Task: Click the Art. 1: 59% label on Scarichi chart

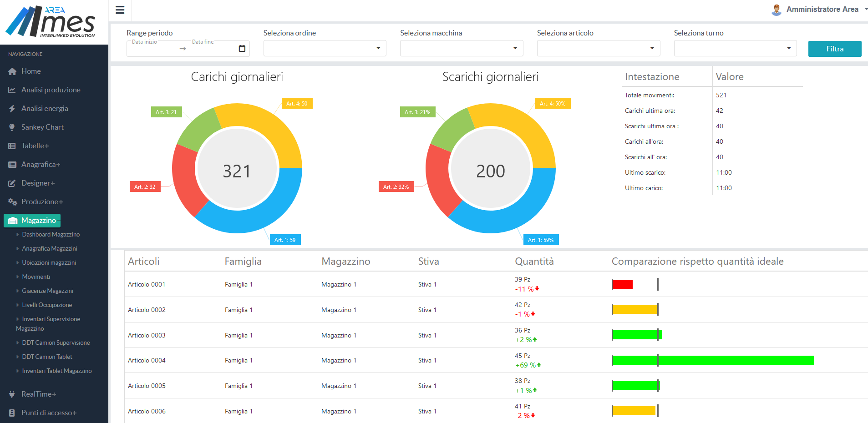Action: (x=541, y=240)
